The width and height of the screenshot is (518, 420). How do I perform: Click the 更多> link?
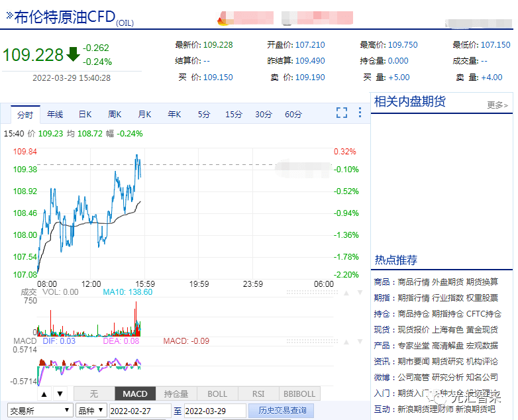(x=497, y=105)
